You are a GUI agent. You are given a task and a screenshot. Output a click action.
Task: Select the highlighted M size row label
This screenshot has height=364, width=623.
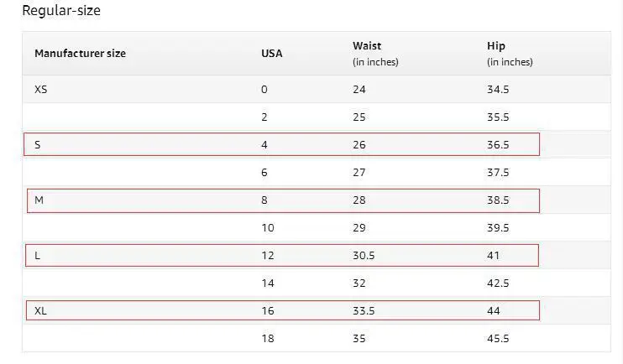pyautogui.click(x=39, y=200)
